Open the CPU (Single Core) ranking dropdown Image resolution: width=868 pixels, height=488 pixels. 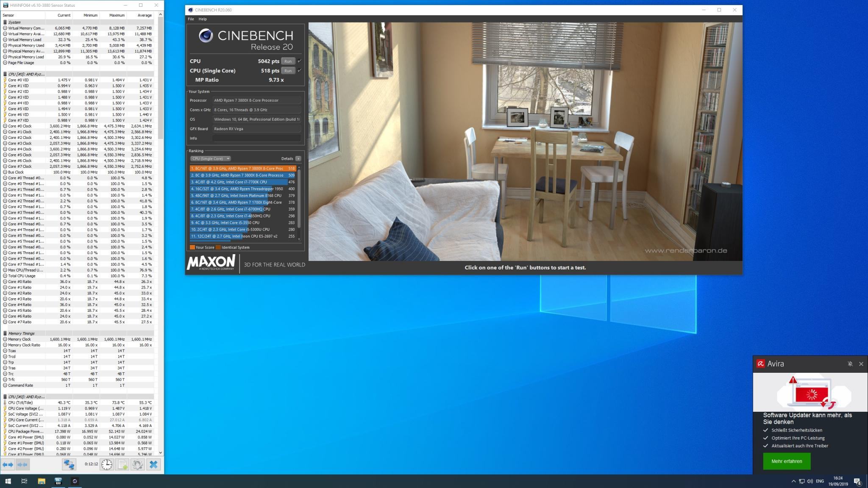[x=210, y=158]
